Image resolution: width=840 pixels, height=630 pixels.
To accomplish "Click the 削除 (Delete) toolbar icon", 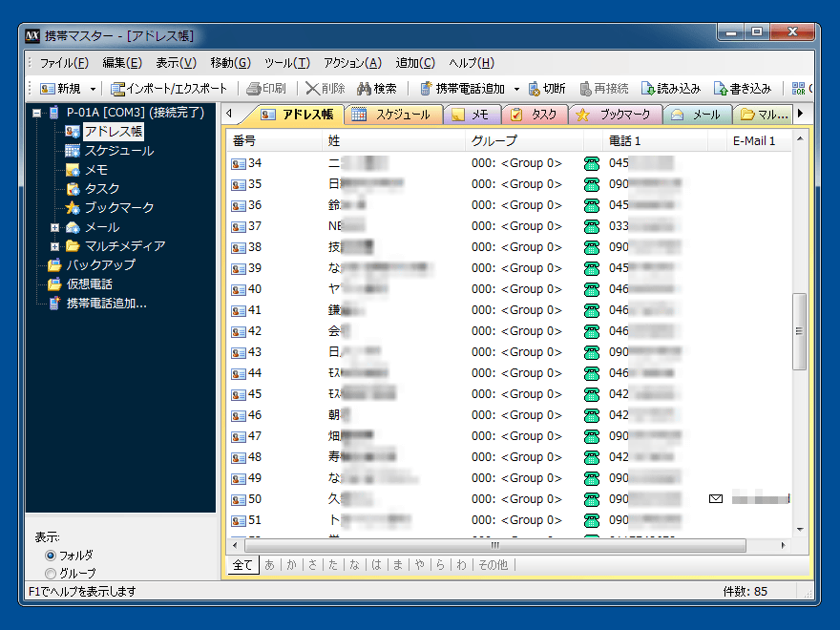I will [x=312, y=89].
